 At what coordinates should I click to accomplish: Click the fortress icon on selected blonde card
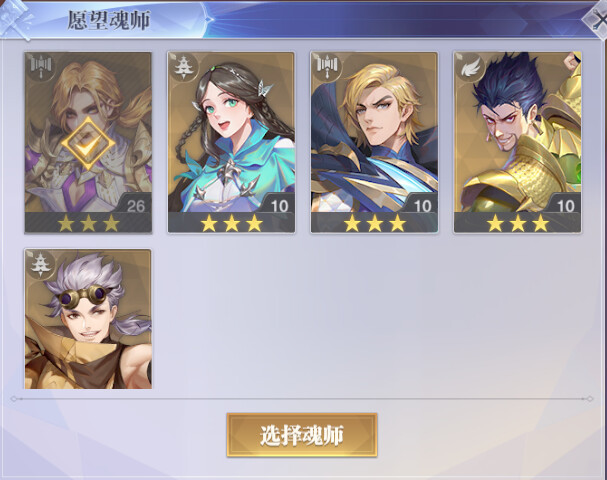coord(40,66)
